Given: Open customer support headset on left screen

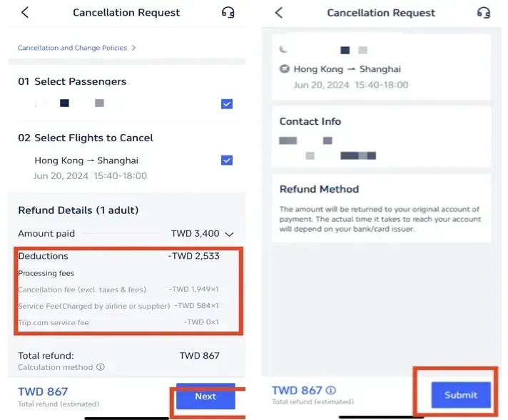Looking at the screenshot, I should [x=228, y=12].
